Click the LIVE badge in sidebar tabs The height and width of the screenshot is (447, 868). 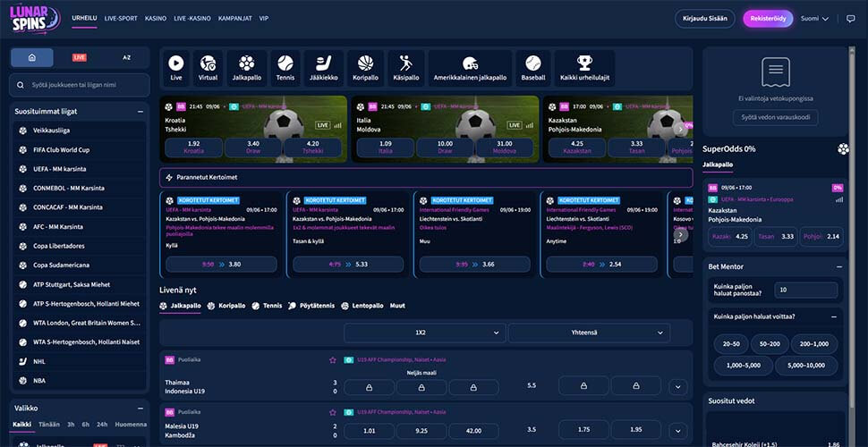click(79, 57)
